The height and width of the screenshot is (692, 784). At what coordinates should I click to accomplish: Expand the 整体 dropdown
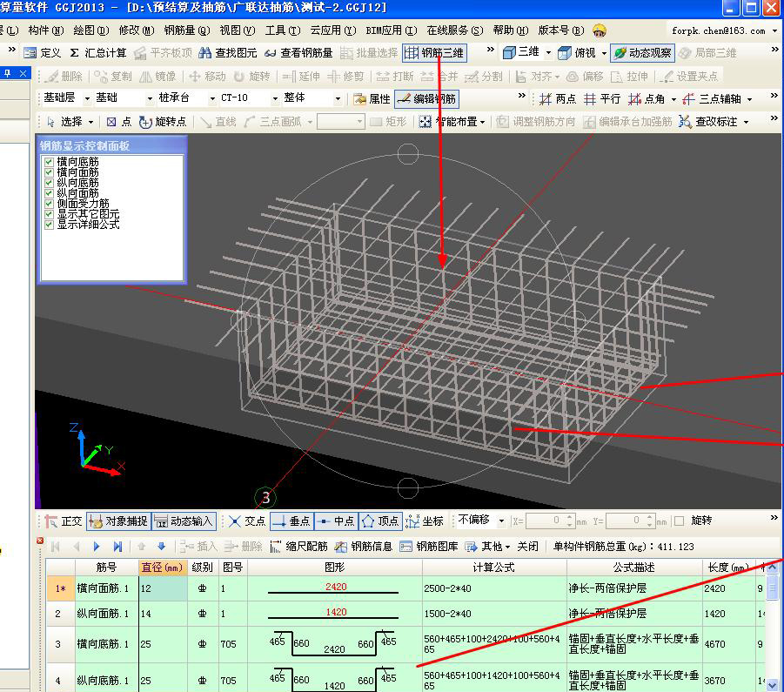tap(338, 98)
